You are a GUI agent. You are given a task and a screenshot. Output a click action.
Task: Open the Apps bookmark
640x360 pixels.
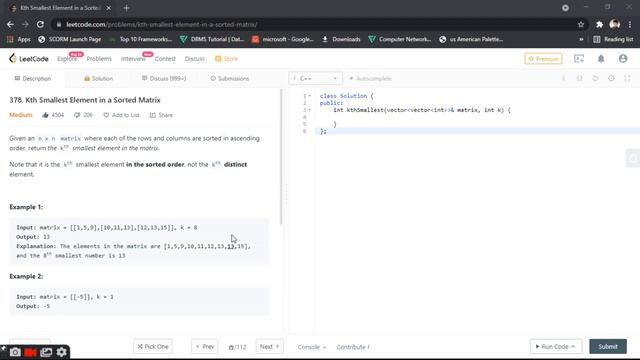pos(19,39)
